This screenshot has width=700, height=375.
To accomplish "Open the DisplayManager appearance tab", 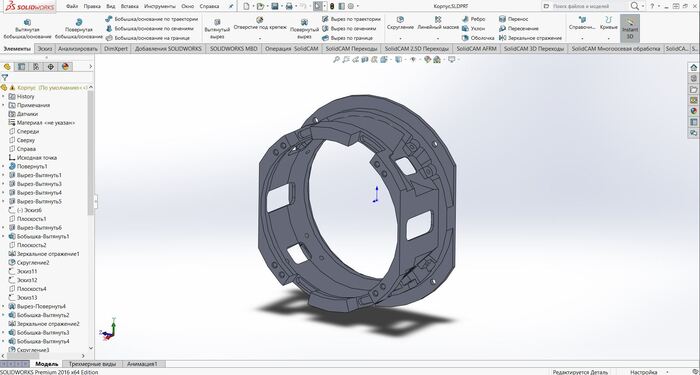I will tap(65, 67).
